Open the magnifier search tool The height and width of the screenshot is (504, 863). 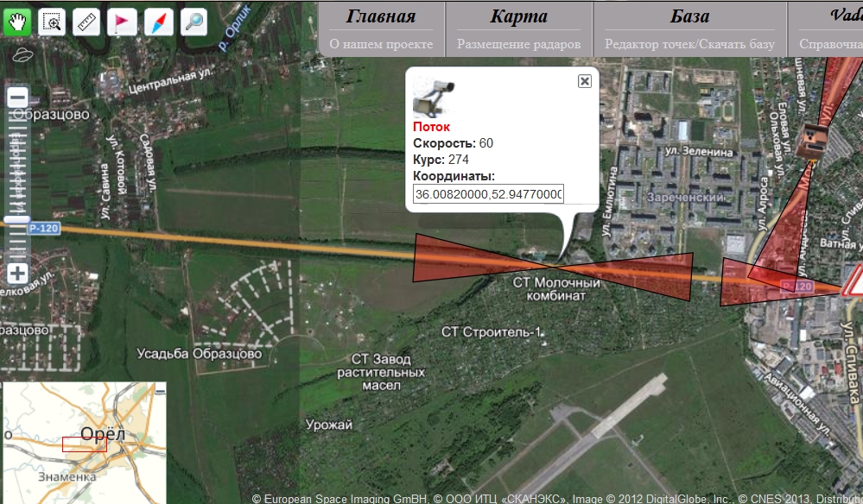194,22
